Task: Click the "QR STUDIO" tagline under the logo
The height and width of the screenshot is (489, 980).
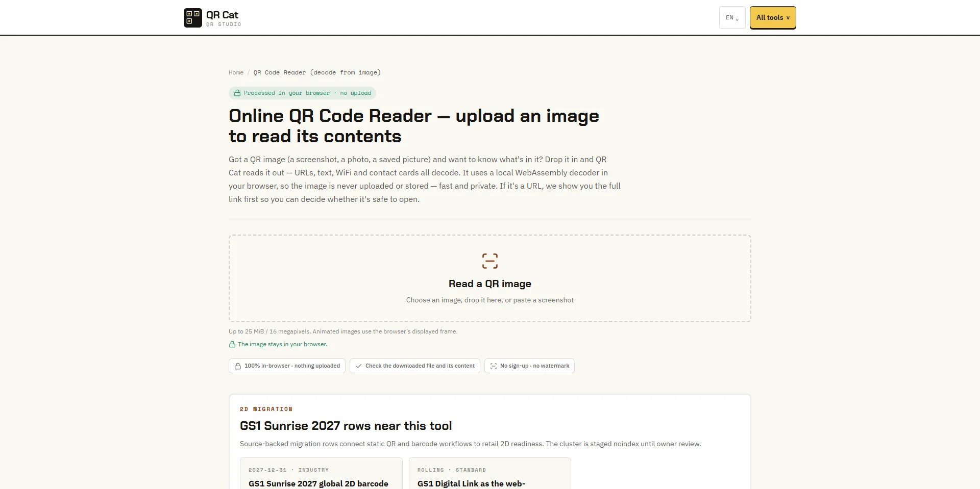Action: [x=224, y=24]
